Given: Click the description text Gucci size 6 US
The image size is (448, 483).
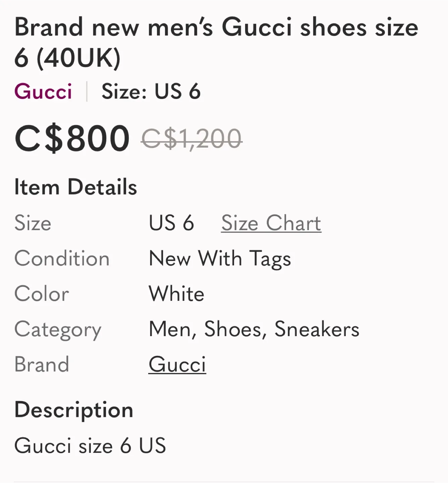Looking at the screenshot, I should (89, 446).
